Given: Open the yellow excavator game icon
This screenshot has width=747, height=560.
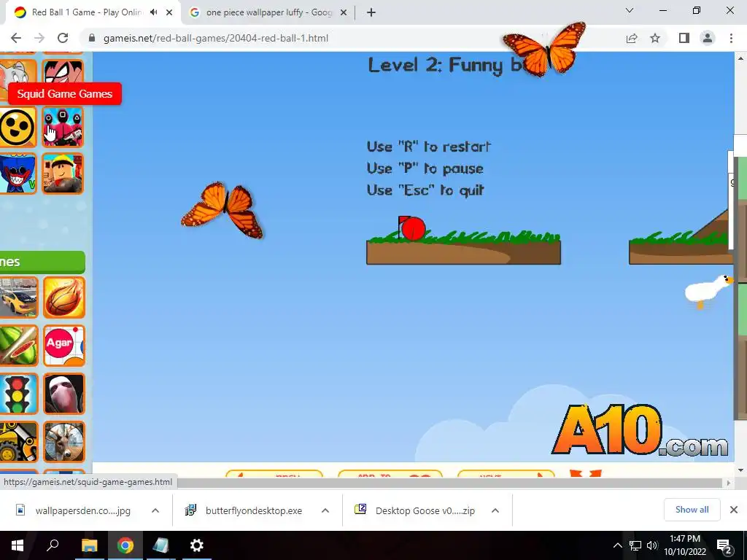Looking at the screenshot, I should coord(18,442).
